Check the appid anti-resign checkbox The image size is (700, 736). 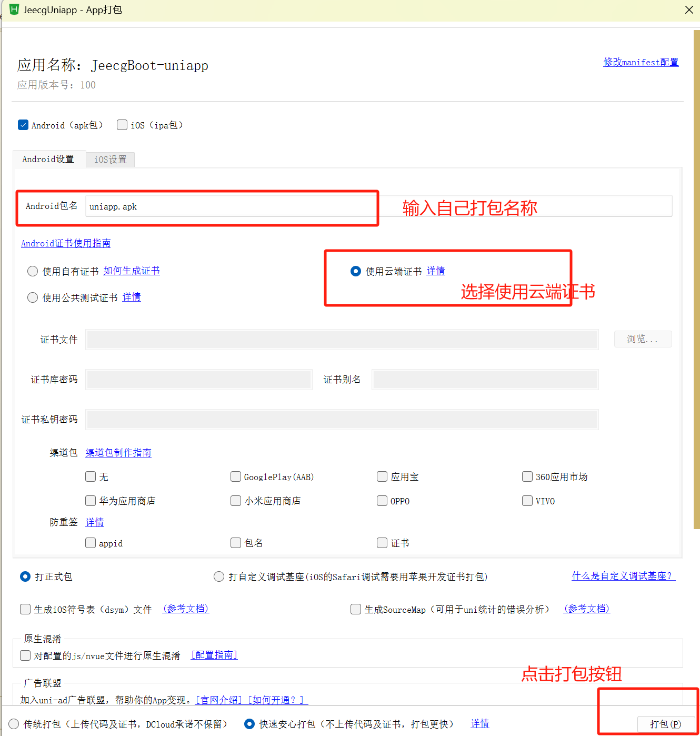click(x=91, y=543)
